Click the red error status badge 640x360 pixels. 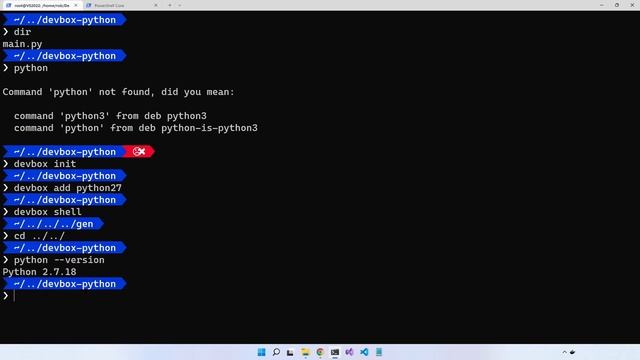tap(139, 152)
